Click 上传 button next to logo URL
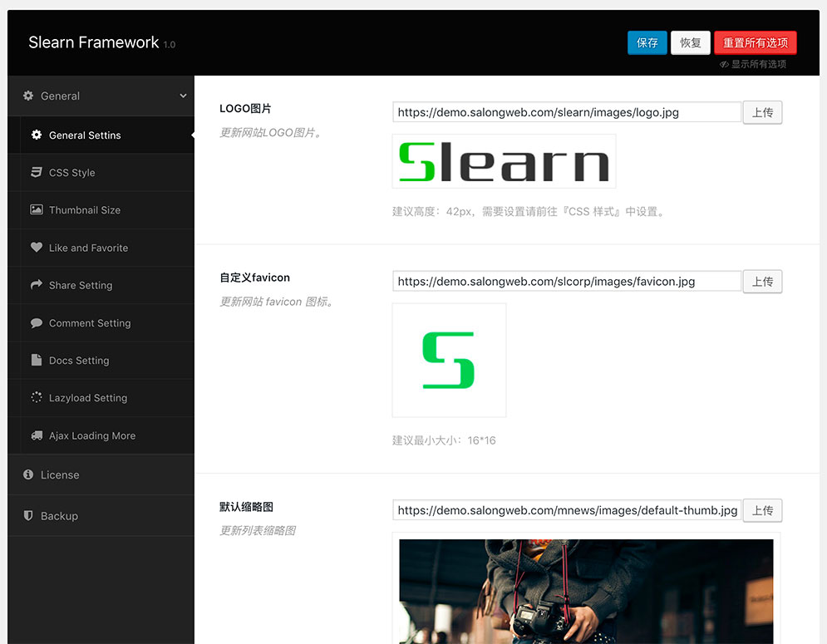The height and width of the screenshot is (644, 827). coord(762,112)
